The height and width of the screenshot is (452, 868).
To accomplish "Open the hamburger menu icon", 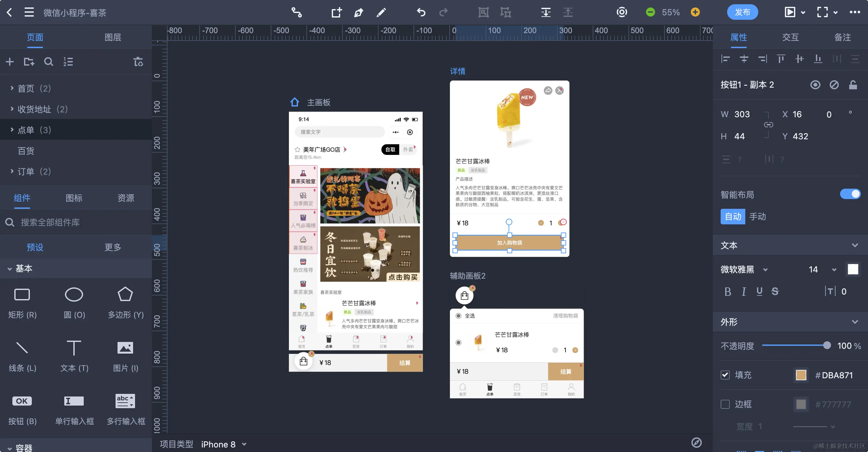I will pyautogui.click(x=29, y=12).
